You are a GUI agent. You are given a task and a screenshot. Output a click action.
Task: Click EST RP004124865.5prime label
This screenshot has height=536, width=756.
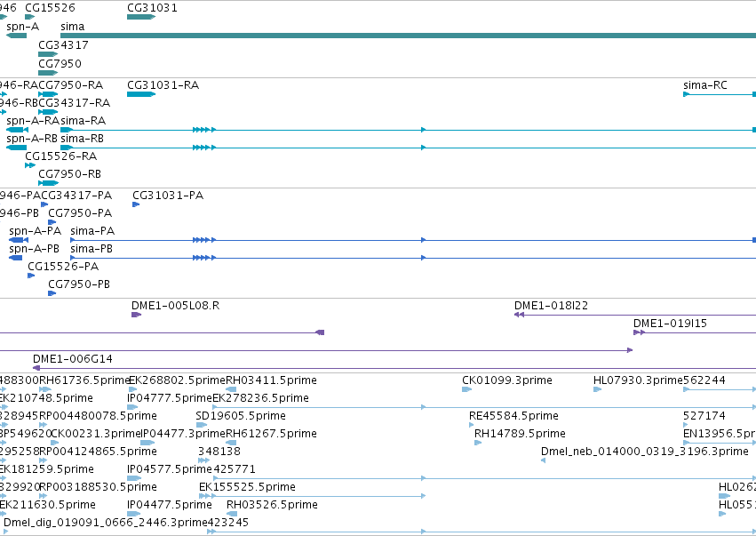pyautogui.click(x=98, y=452)
